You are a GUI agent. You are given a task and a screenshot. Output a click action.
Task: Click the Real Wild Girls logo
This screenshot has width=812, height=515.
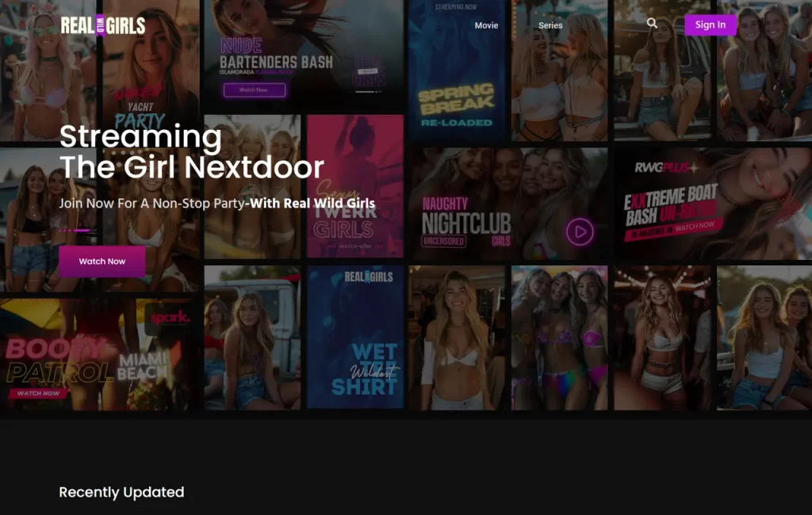coord(103,25)
